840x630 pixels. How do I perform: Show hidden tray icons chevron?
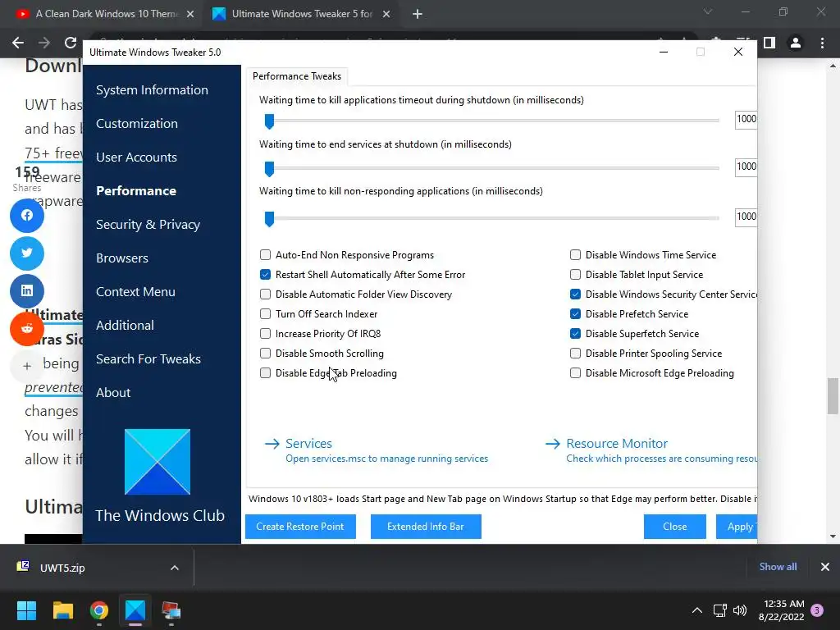click(697, 610)
